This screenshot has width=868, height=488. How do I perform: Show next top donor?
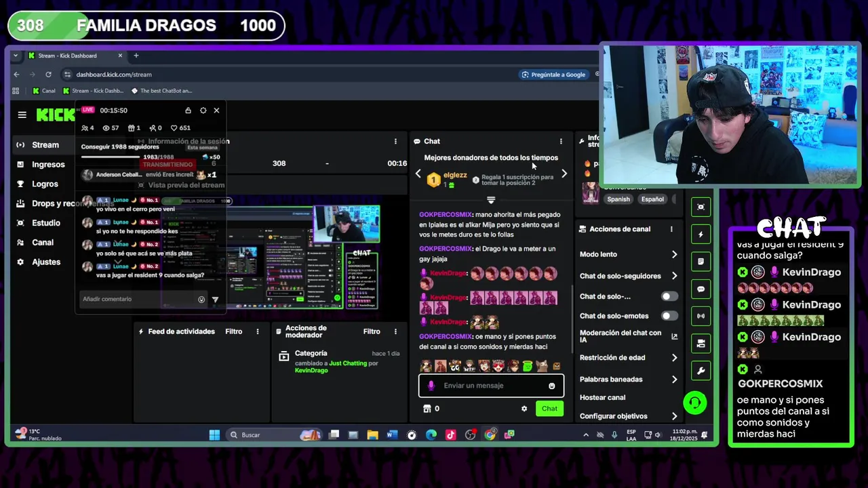point(564,174)
